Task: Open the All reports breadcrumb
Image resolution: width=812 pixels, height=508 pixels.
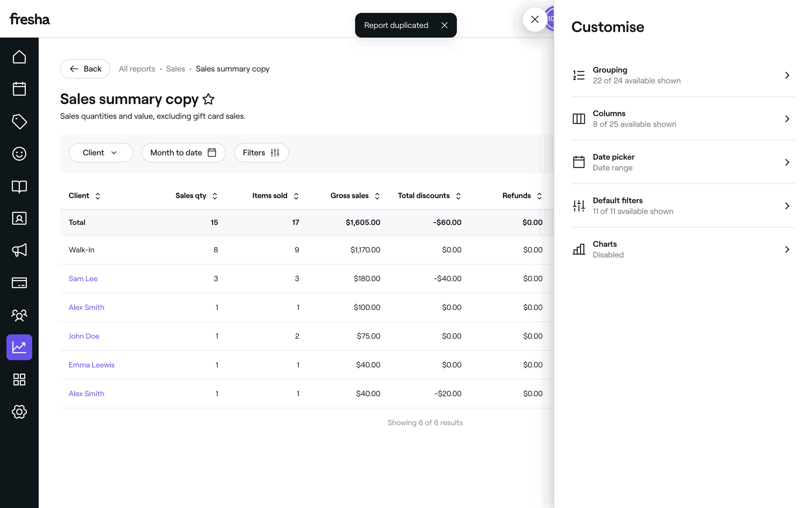Action: (137, 69)
